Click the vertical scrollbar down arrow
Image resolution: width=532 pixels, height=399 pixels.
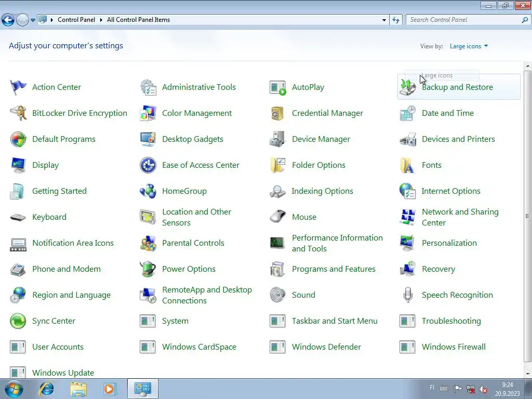[528, 374]
